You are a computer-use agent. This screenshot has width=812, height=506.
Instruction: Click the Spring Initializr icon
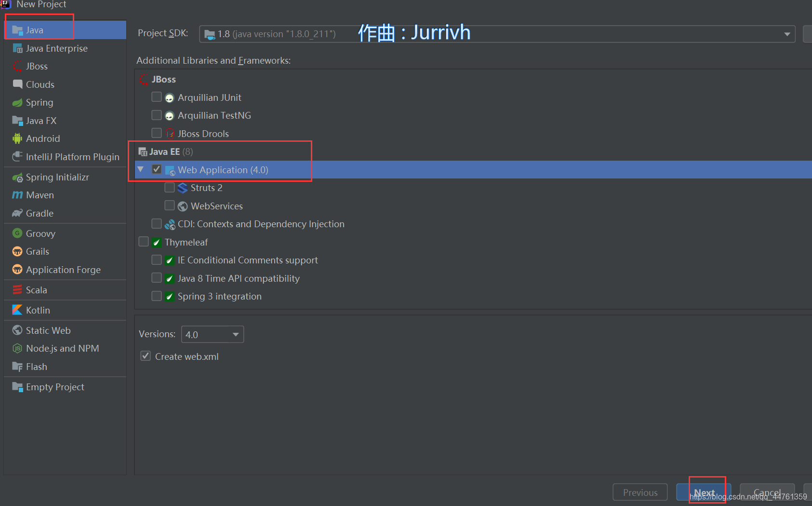coord(17,177)
